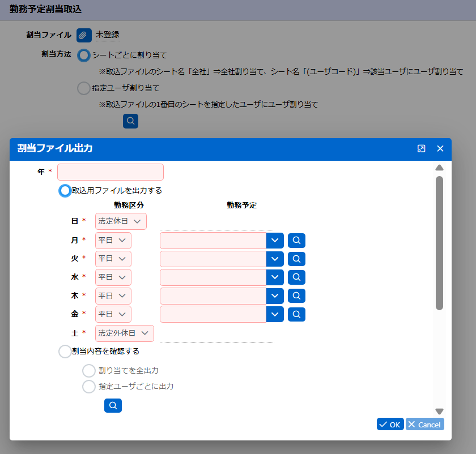
Task: Open 土 勤務区分 dropdown 法定外休日
Action: [125, 333]
